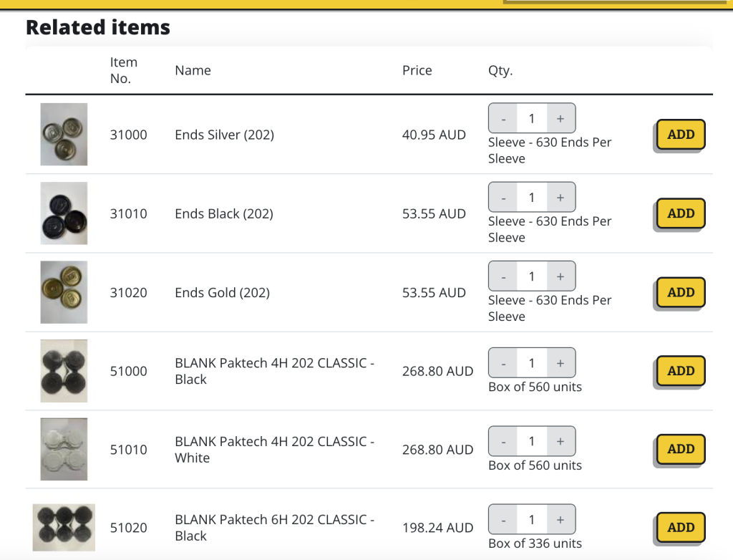Add Ends Silver (202) to cart
733x560 pixels.
coord(681,134)
